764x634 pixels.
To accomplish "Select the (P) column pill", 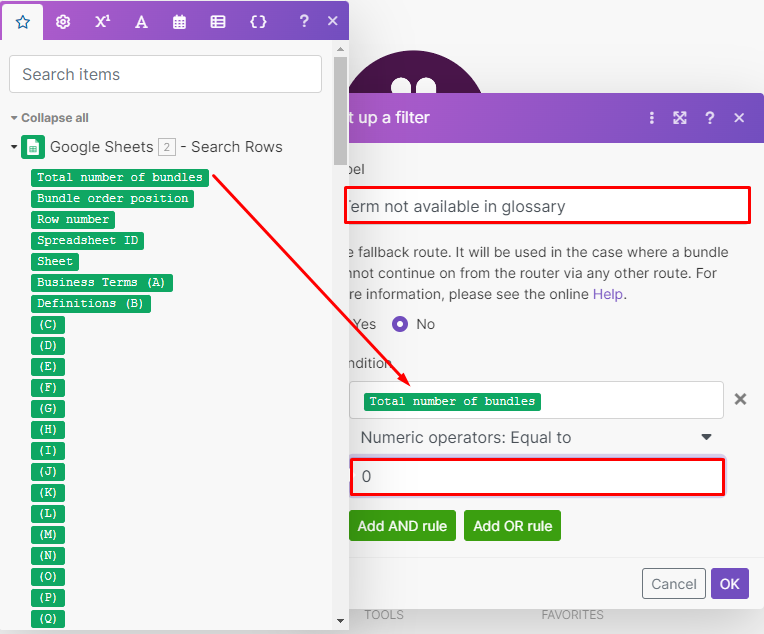I will (48, 597).
